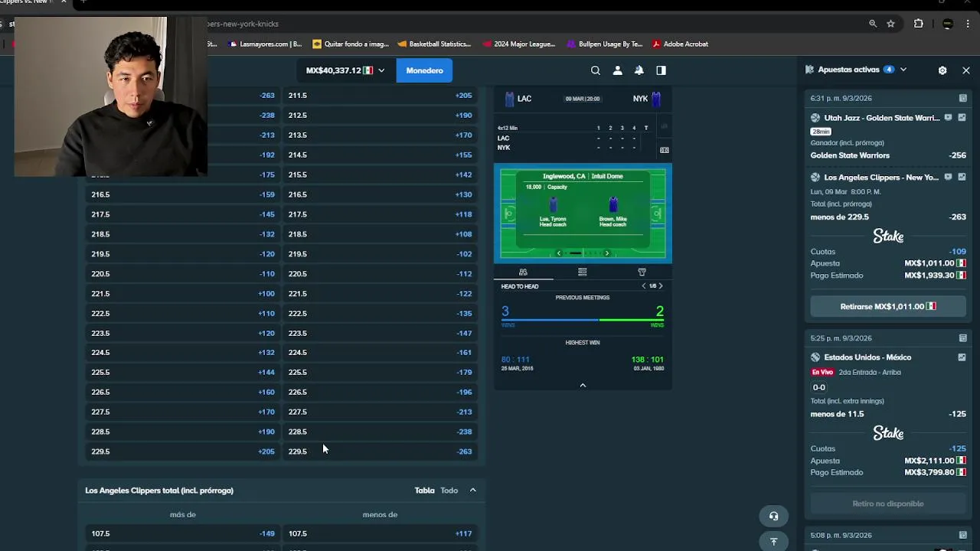The height and width of the screenshot is (551, 980).
Task: Click the head-to-head wins progress bar
Action: coord(583,320)
